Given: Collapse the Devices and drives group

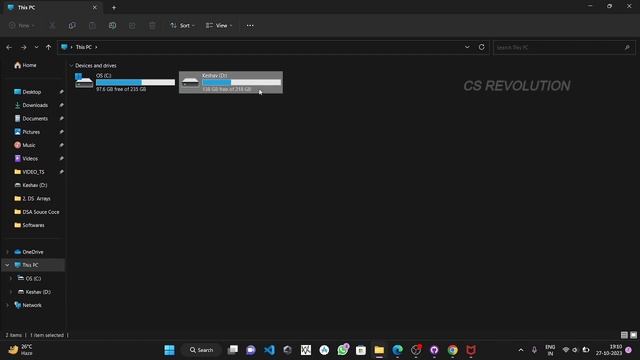Looking at the screenshot, I should (71, 65).
